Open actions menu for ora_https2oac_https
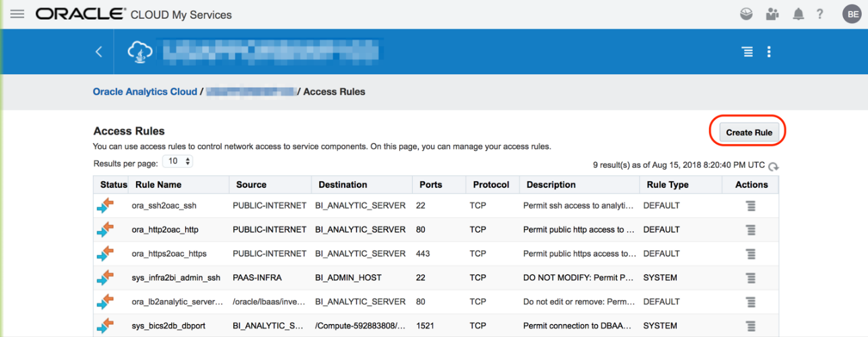This screenshot has height=337, width=868. (x=751, y=254)
